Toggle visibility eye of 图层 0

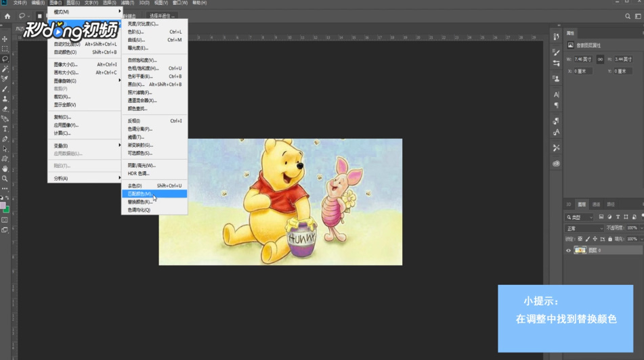coord(568,250)
